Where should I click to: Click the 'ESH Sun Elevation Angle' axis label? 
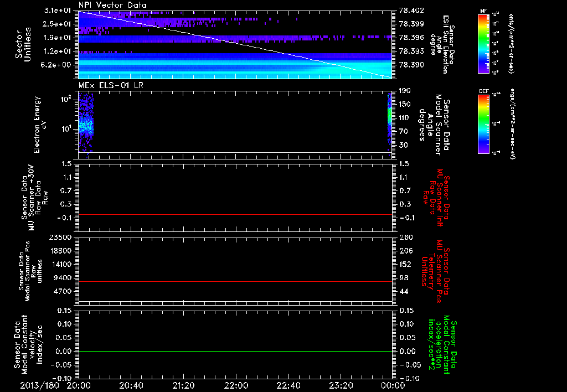(442, 44)
